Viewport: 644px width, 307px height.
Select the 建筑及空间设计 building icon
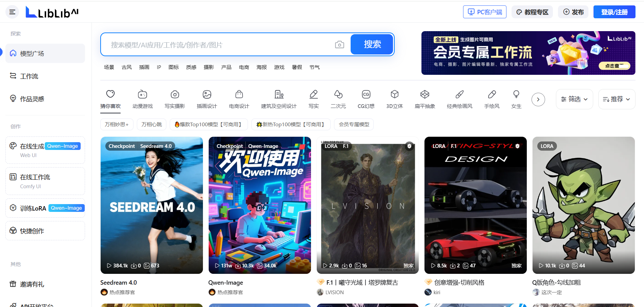pyautogui.click(x=278, y=94)
